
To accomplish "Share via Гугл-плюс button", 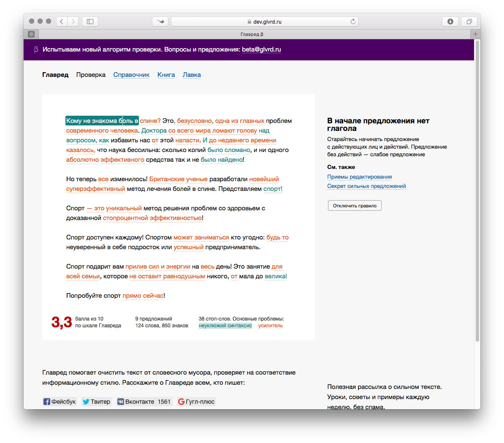I will (196, 402).
